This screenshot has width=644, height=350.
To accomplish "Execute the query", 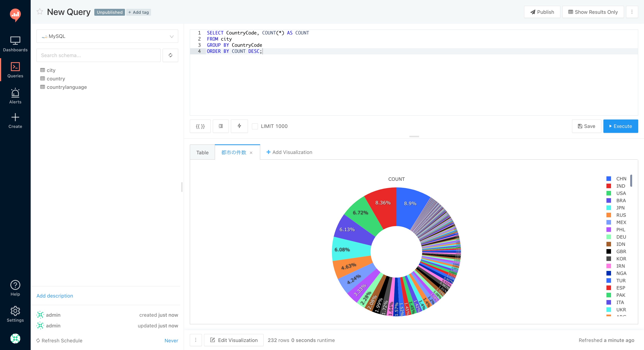I will tap(620, 126).
